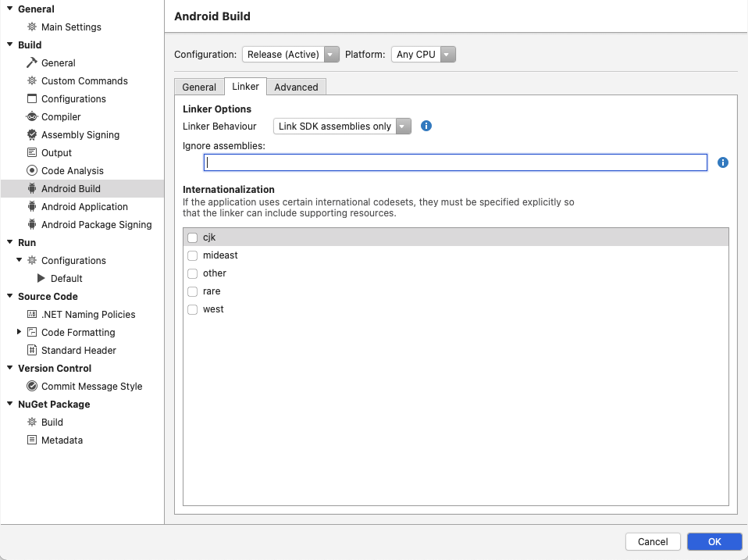
Task: Click the Android icon beside Android Build
Action: pyautogui.click(x=31, y=188)
